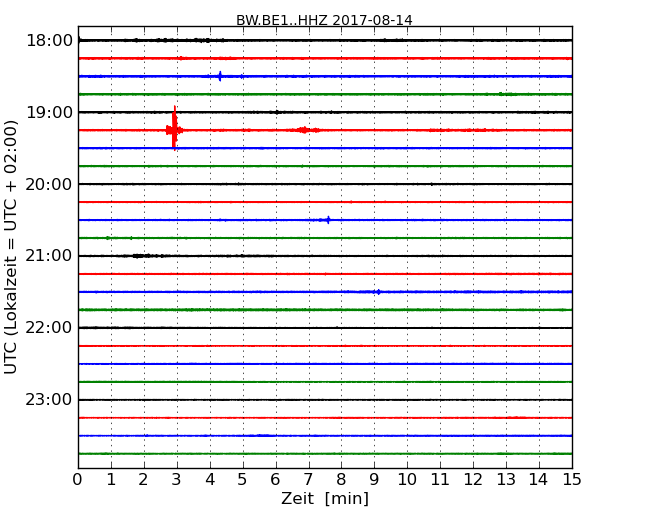Click the UTC Lokalzeit y-axis label
Screen dimensions: 650x520
pyautogui.click(x=11, y=247)
